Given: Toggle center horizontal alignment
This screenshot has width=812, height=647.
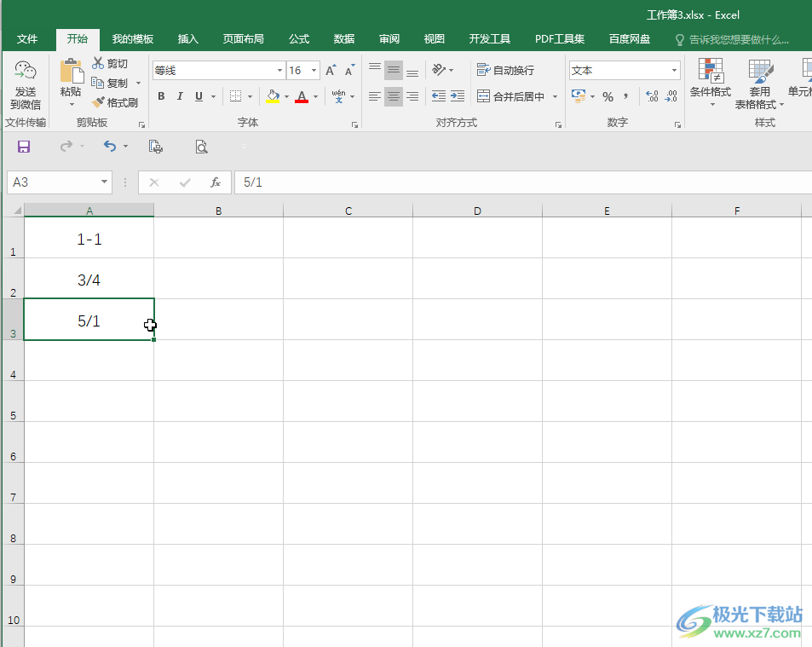Looking at the screenshot, I should (x=394, y=96).
